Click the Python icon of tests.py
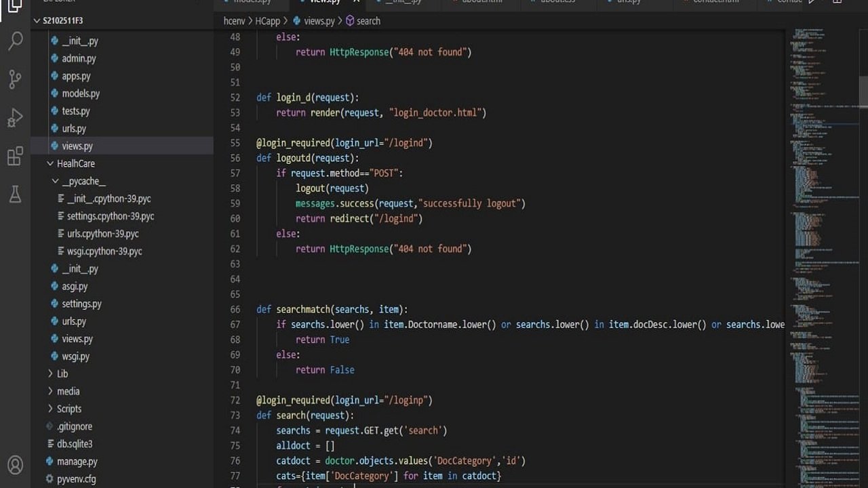 [x=54, y=111]
